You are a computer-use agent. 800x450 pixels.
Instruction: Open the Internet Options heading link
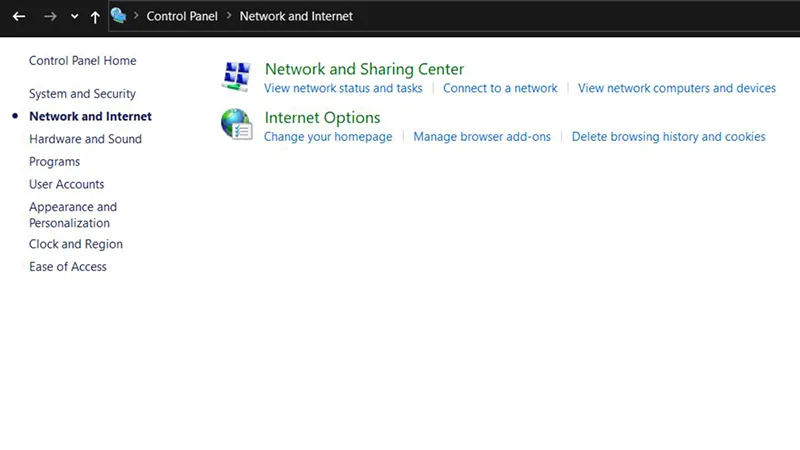tap(322, 117)
